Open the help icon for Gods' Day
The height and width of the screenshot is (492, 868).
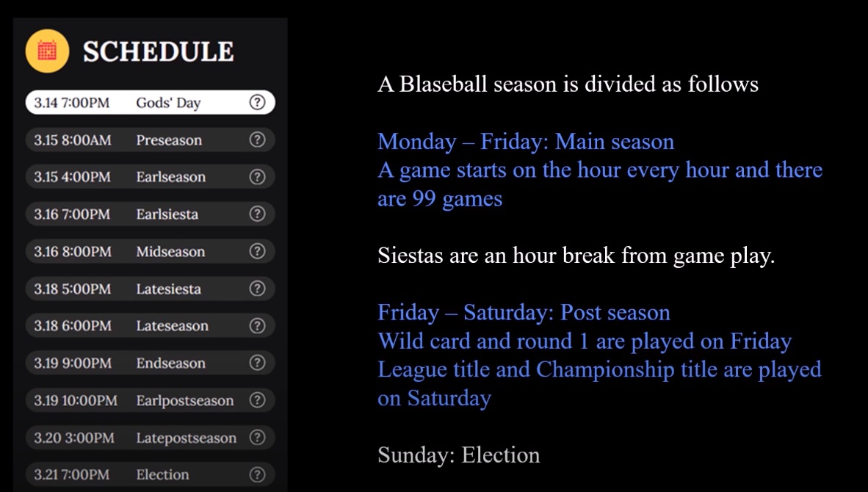(258, 102)
